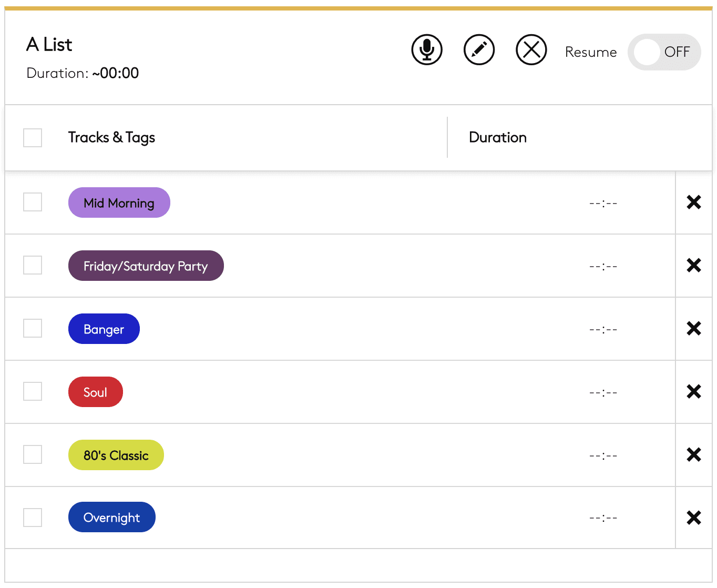Remove the Soul tag row
Screen dimensions: 717x588
click(x=693, y=392)
